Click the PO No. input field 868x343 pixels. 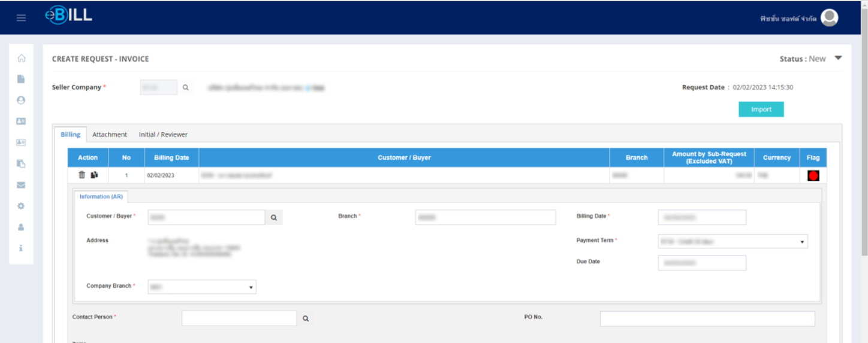(707, 319)
